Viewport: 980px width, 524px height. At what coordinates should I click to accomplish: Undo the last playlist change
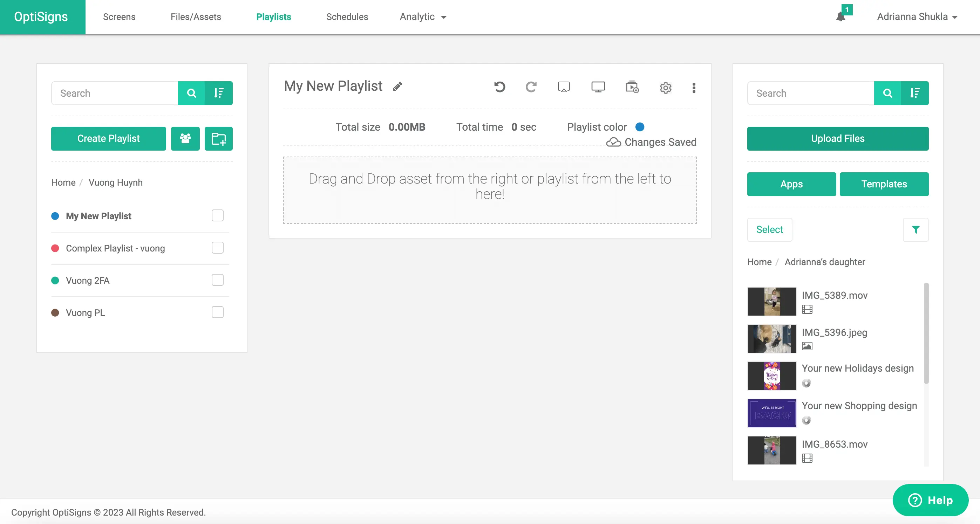500,87
